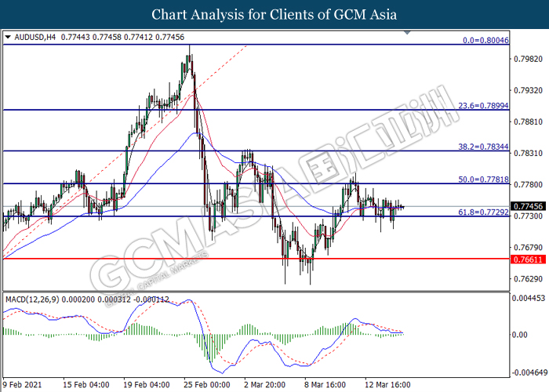The width and height of the screenshot is (549, 392).
Task: Click the 8 Mar 16:00 time label
Action: (325, 385)
